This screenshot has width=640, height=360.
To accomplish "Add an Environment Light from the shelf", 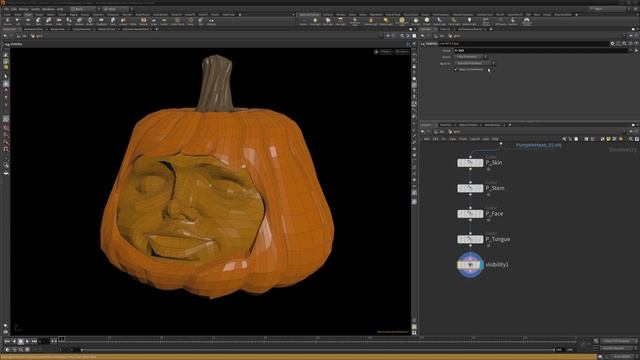I will coord(402,22).
